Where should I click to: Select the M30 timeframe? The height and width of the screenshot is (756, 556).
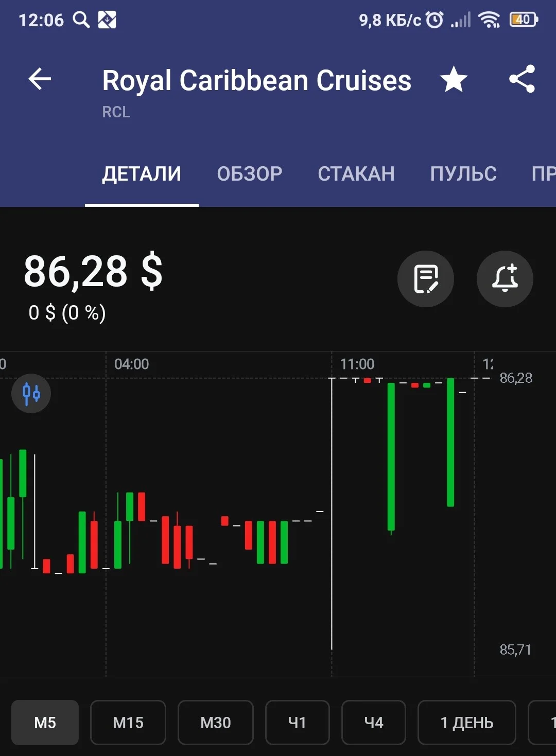pyautogui.click(x=216, y=723)
